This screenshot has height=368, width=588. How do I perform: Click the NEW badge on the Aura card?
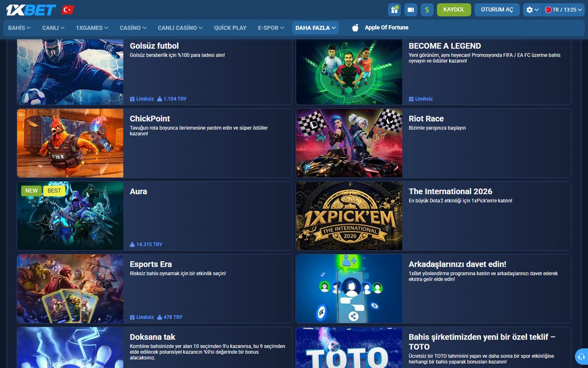[32, 191]
